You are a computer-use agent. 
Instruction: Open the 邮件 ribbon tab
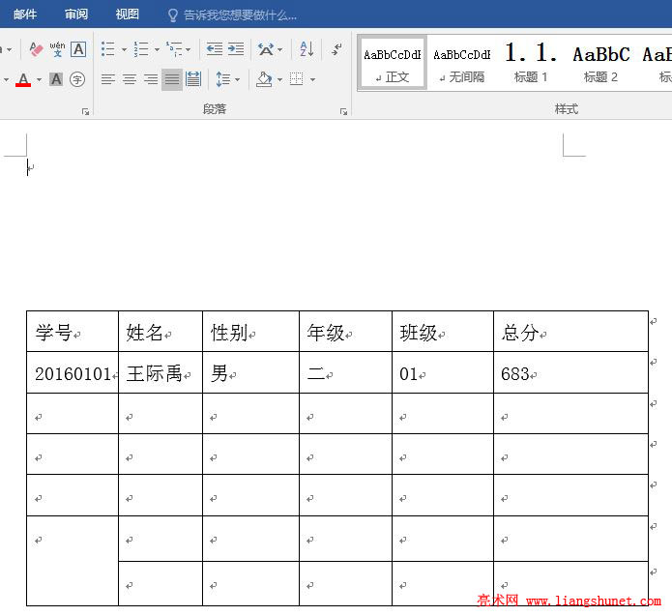click(25, 15)
